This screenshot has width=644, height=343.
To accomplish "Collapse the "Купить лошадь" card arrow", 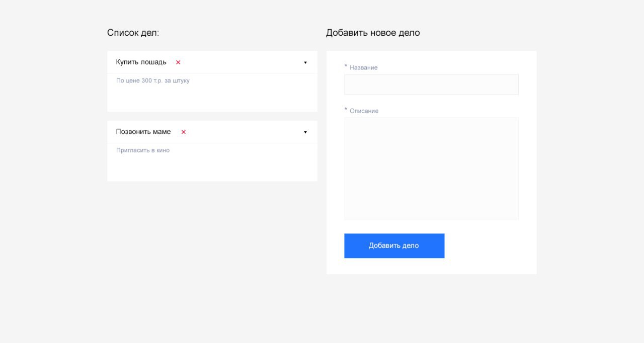I will pyautogui.click(x=305, y=62).
